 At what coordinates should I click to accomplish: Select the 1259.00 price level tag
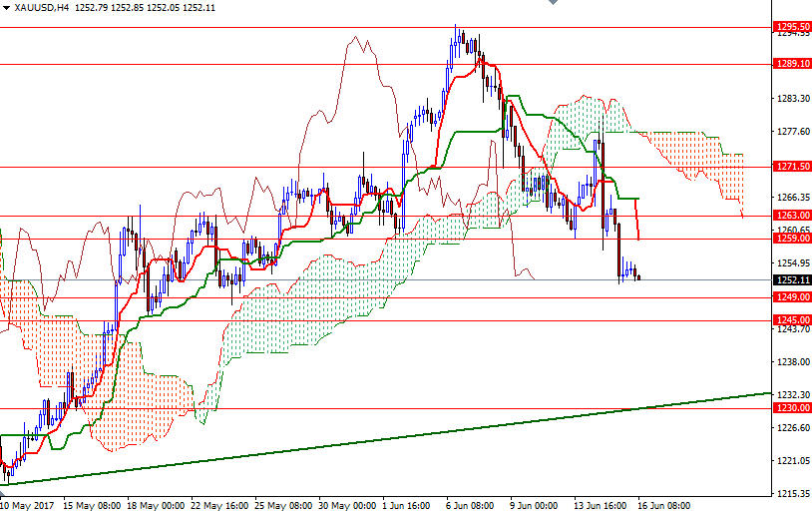[x=791, y=239]
